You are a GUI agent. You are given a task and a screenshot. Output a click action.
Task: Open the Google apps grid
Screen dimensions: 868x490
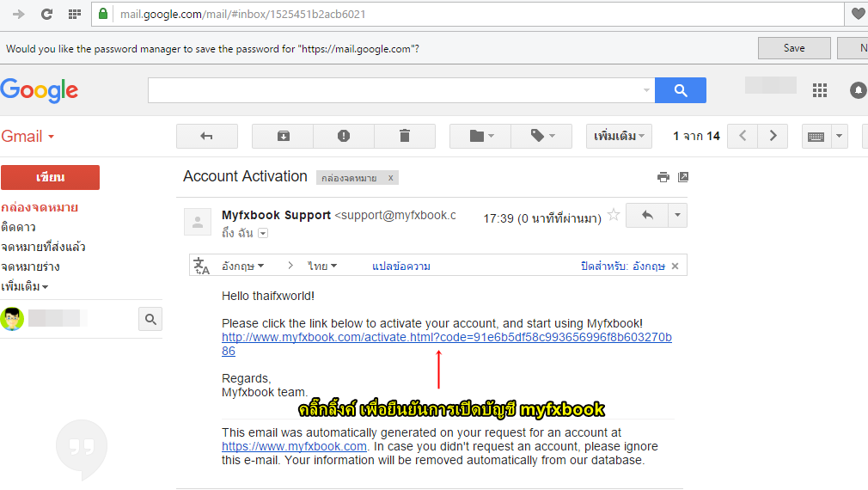(819, 90)
